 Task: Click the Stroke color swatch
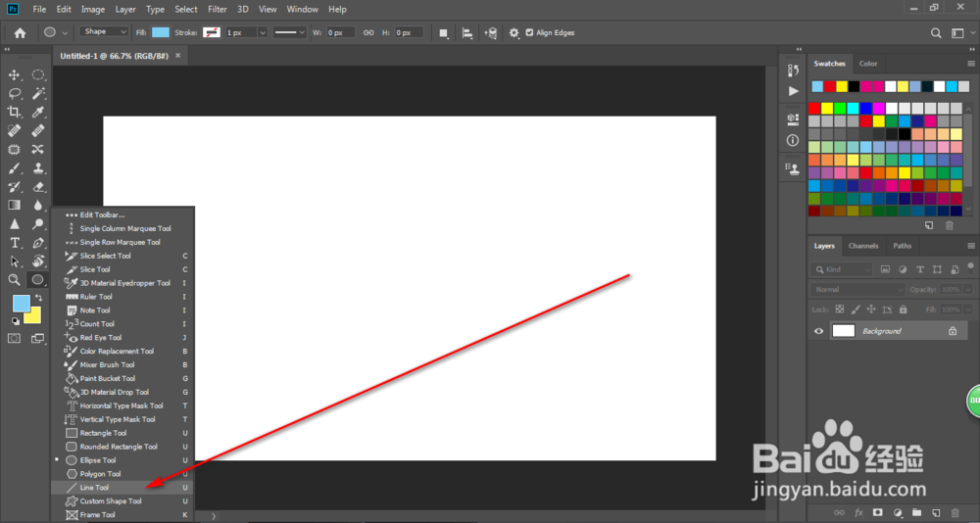212,32
